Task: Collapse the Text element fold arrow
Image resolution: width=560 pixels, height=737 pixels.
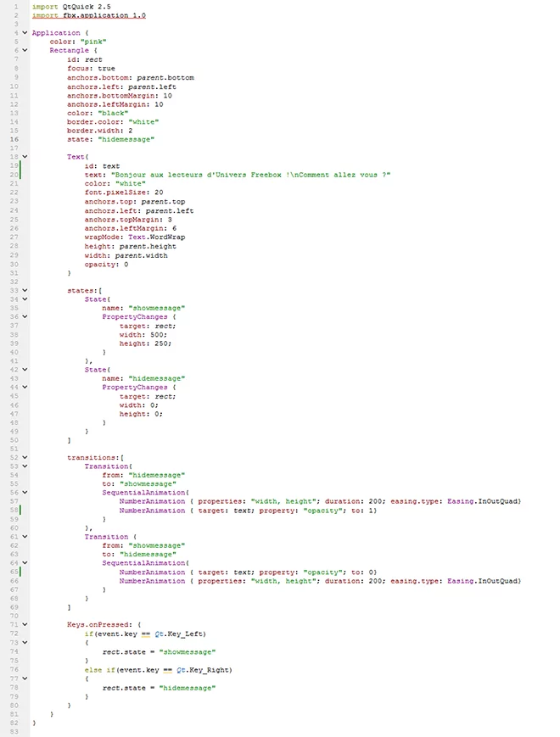Action: tap(25, 157)
